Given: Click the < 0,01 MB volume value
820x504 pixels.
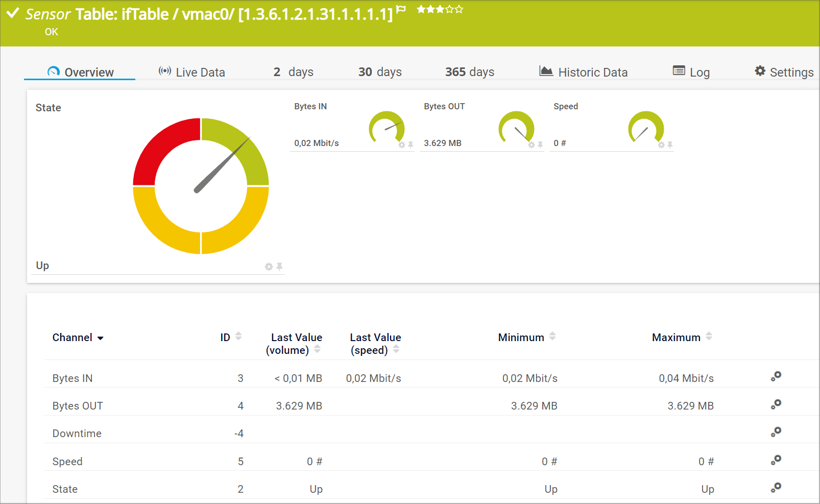Looking at the screenshot, I should click(298, 378).
